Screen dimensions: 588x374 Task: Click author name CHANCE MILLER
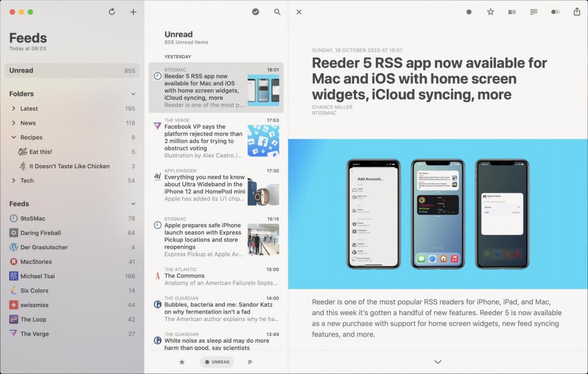tap(332, 107)
